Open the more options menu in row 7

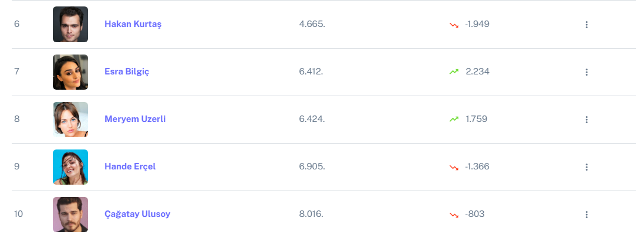click(586, 72)
